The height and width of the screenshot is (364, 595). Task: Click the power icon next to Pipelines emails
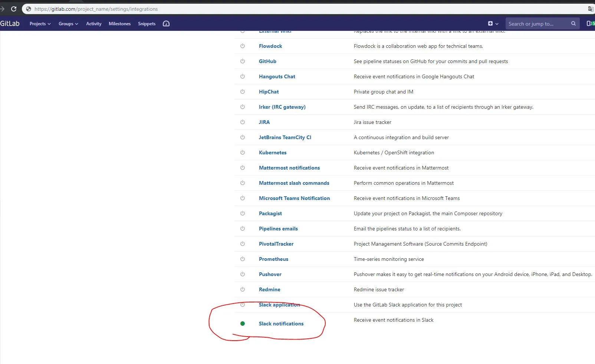243,229
